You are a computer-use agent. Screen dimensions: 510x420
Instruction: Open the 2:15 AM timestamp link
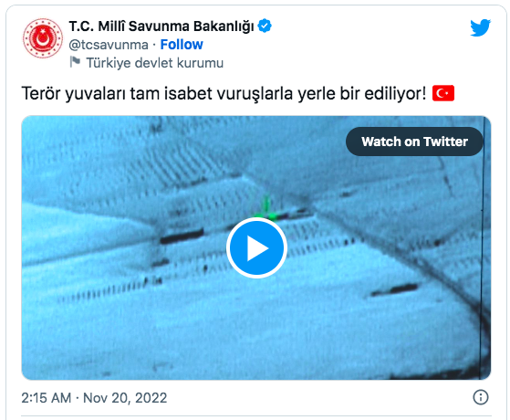pos(47,398)
